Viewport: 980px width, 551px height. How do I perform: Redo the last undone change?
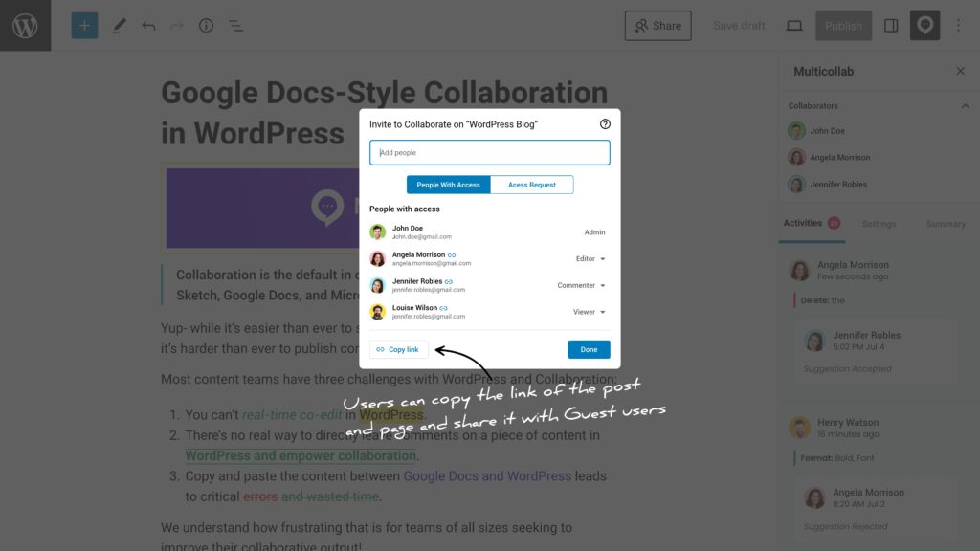177,26
